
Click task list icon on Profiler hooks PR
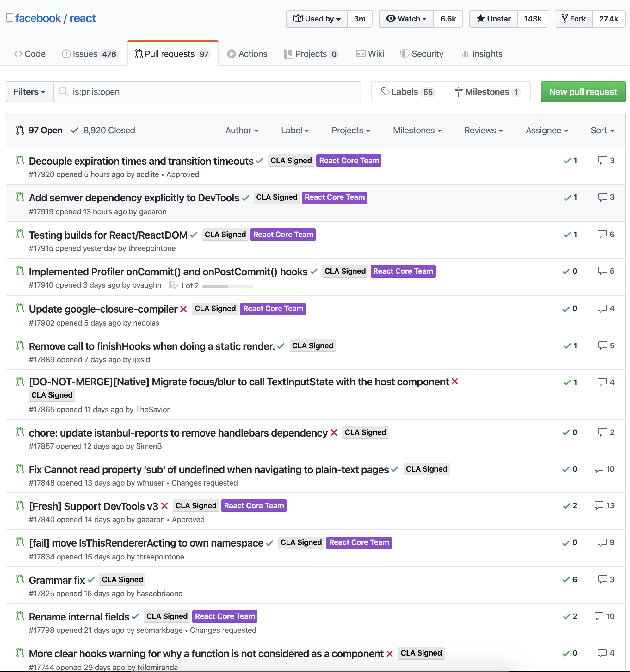[x=173, y=285]
